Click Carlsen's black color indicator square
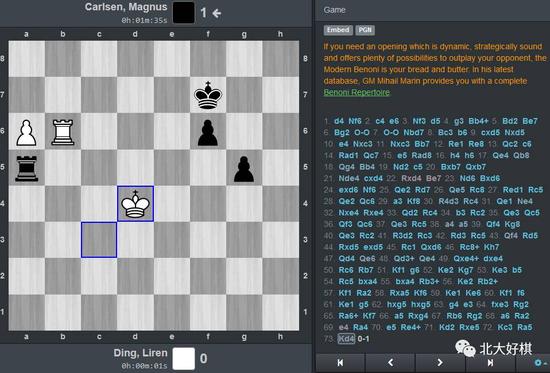 (x=184, y=13)
